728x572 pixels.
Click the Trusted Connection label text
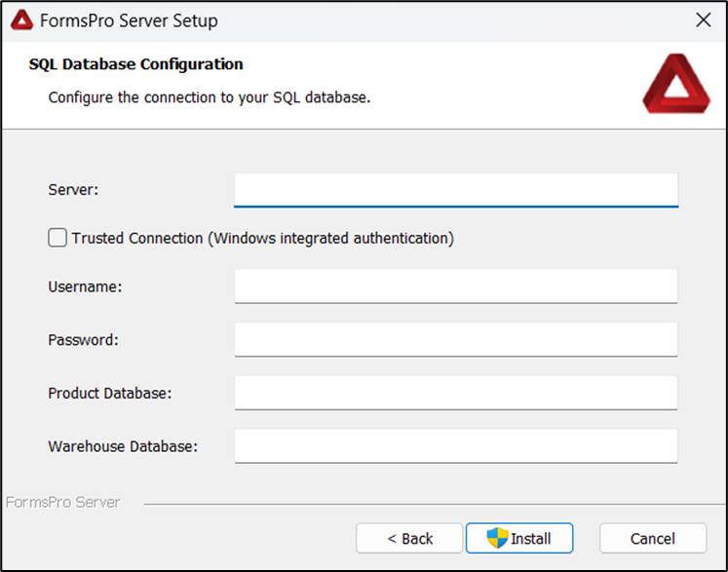coord(262,238)
